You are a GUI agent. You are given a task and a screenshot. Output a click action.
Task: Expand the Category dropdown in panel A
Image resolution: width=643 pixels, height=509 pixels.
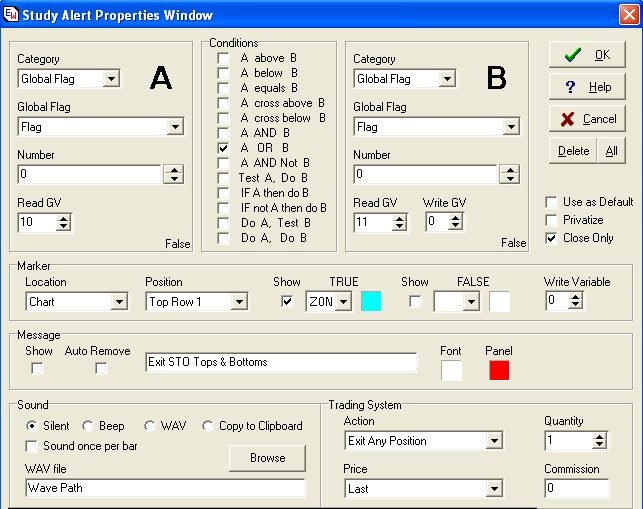tap(111, 79)
